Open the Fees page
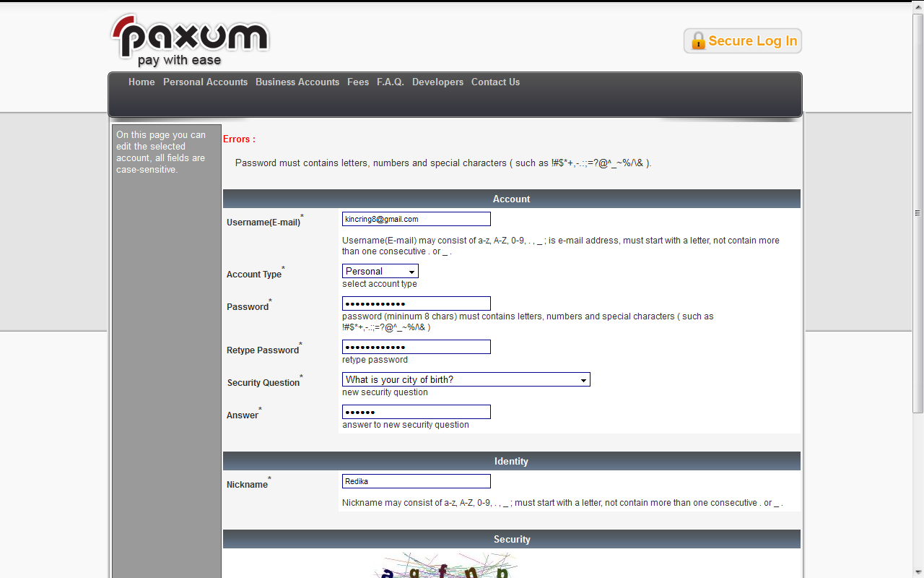Screen dimensions: 924x578 click(x=358, y=82)
